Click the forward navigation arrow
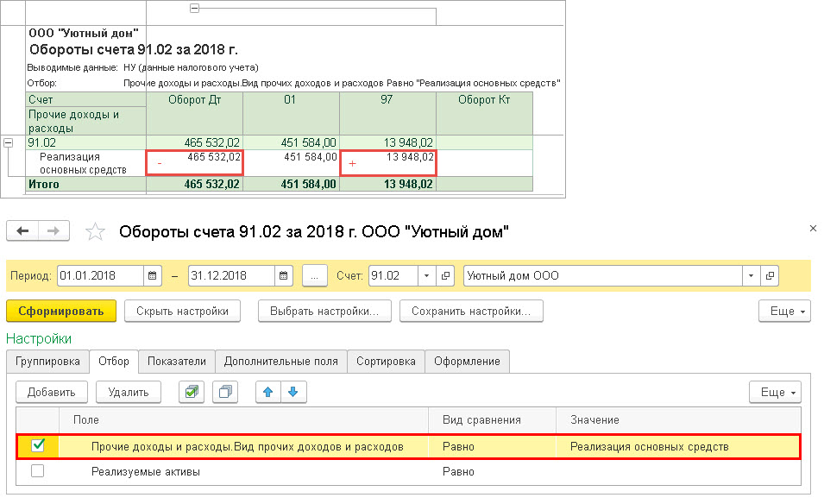The image size is (824, 504). coord(53,230)
